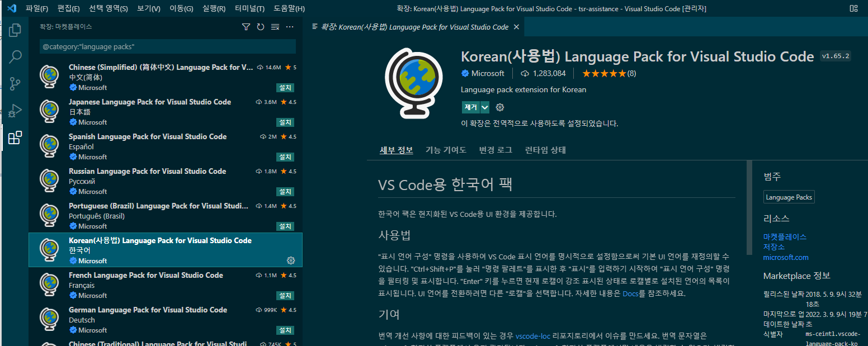Image resolution: width=868 pixels, height=346 pixels.
Task: Install the Chinese (Simplified) Language Pack
Action: pyautogui.click(x=285, y=88)
